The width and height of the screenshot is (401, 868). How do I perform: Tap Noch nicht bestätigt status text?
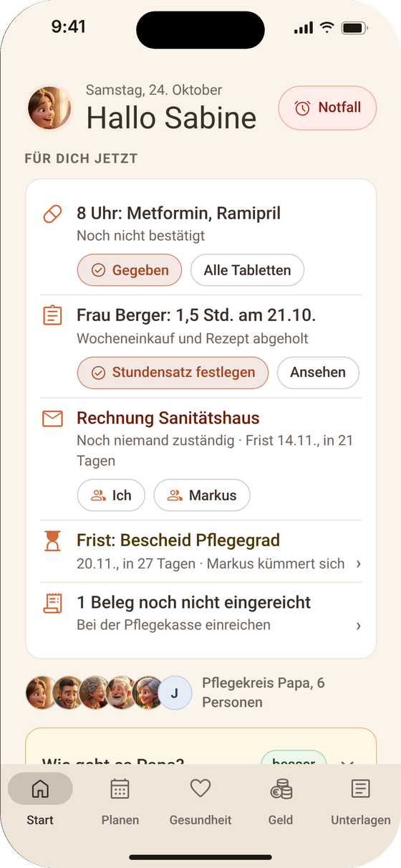click(141, 236)
